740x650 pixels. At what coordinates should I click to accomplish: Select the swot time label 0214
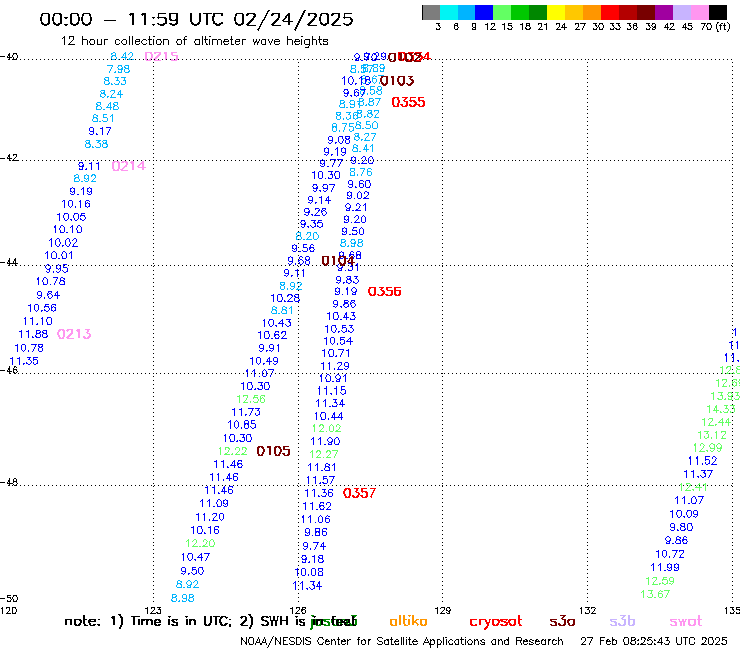tap(129, 166)
